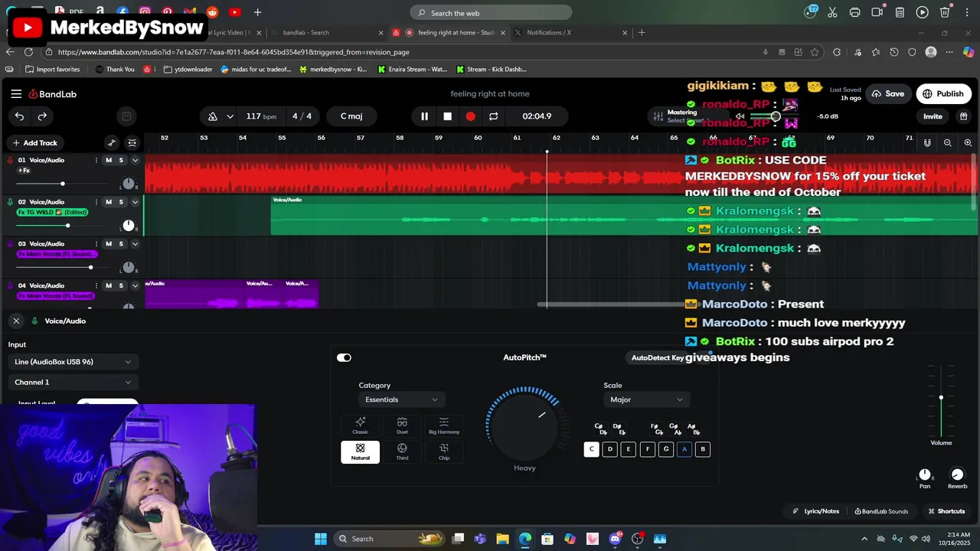This screenshot has height=551, width=980.
Task: Open the Channel 1 dropdown
Action: click(73, 382)
